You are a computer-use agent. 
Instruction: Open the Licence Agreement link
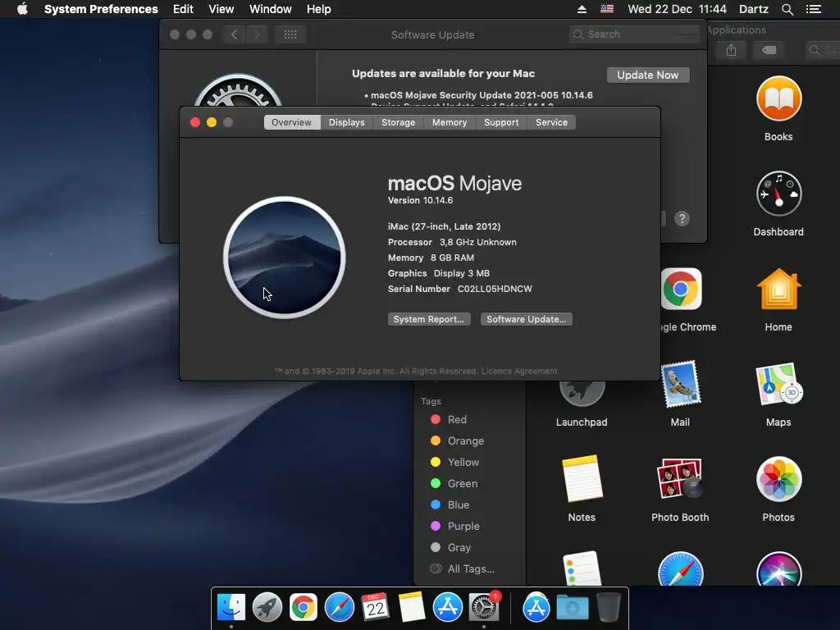tap(519, 371)
